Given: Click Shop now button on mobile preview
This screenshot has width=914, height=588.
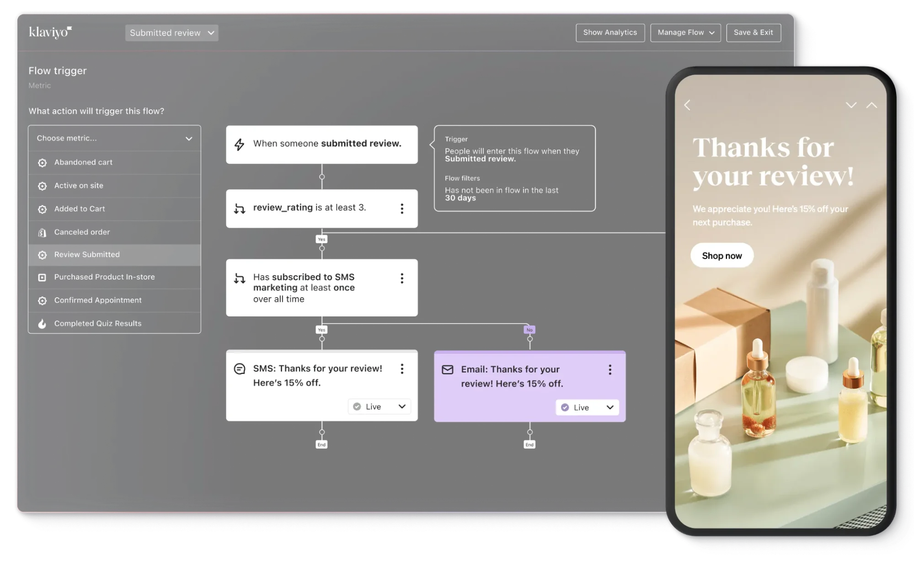Looking at the screenshot, I should click(x=722, y=255).
